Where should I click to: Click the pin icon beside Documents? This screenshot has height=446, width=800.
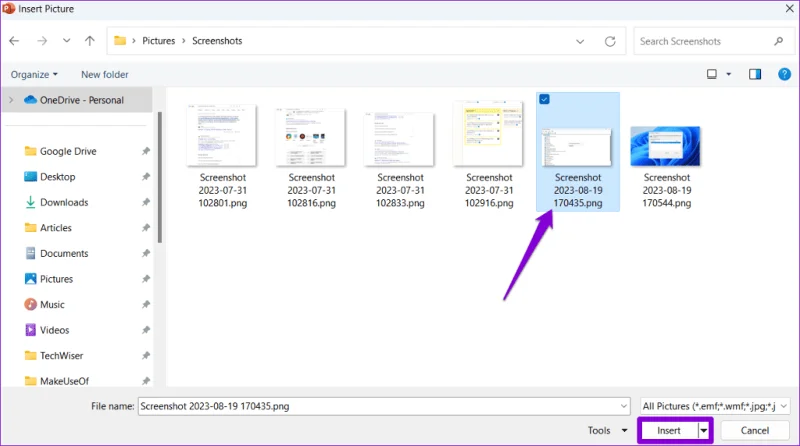pyautogui.click(x=146, y=253)
